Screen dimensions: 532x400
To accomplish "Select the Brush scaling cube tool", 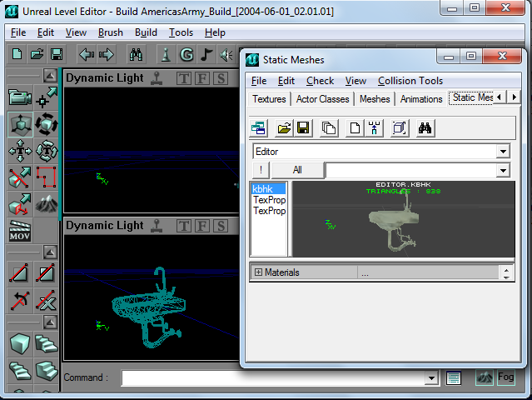I will pyautogui.click(x=20, y=124).
